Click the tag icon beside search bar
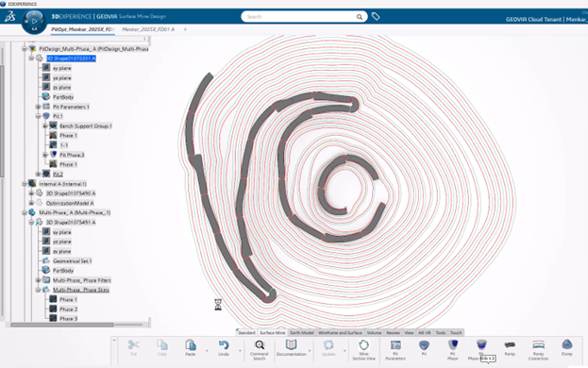 (376, 16)
